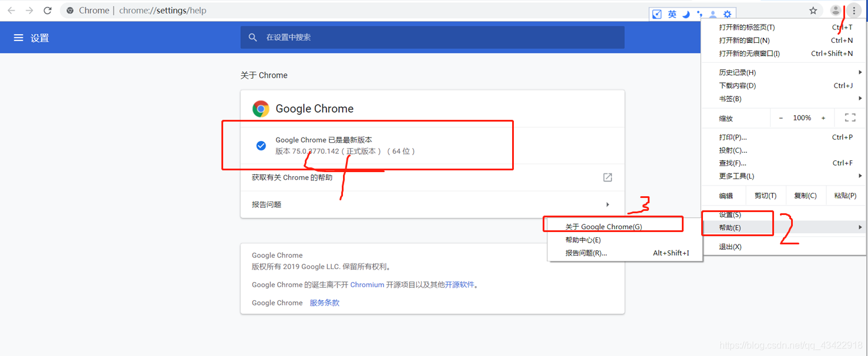The width and height of the screenshot is (868, 356).
Task: Choose 退出(X) in the Chrome menu
Action: pos(783,247)
